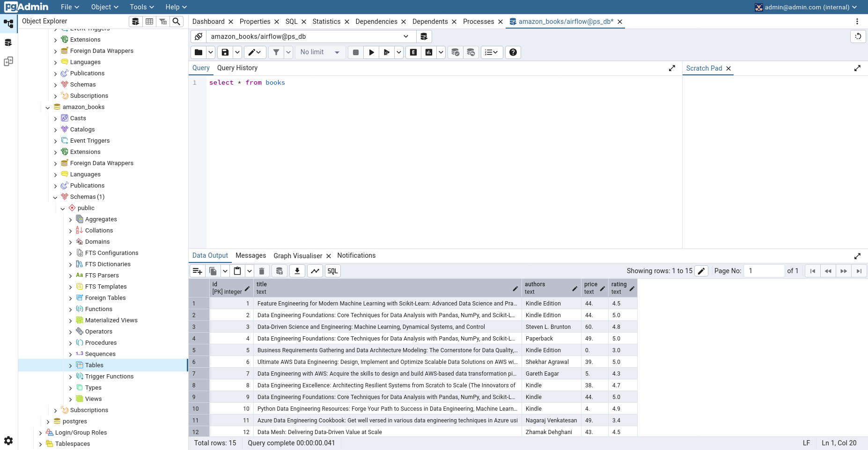Expand the query editor with the maximize arrow
The width and height of the screenshot is (868, 450).
pos(672,68)
